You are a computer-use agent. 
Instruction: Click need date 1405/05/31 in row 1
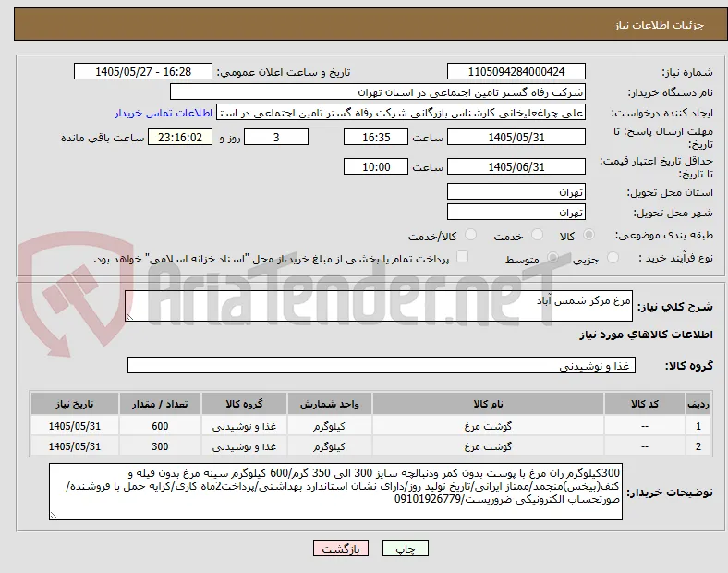point(74,426)
